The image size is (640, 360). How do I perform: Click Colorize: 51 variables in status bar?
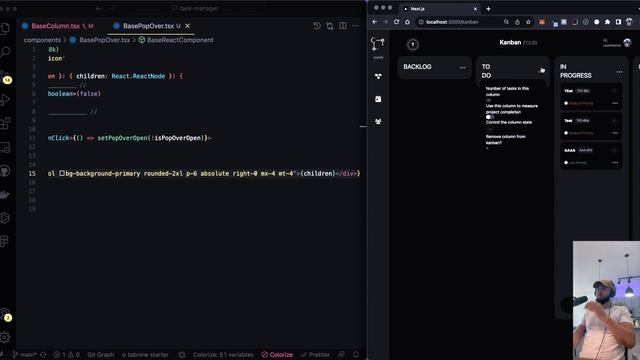pos(223,355)
